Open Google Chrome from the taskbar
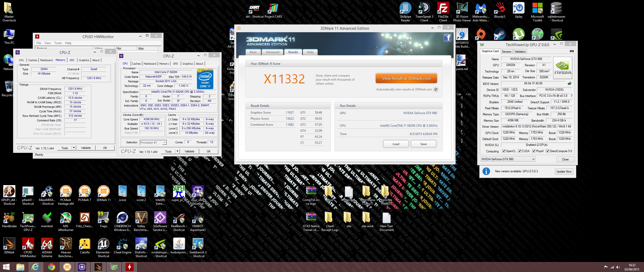Viewport: 644px width, 272px height. pyautogui.click(x=52, y=267)
